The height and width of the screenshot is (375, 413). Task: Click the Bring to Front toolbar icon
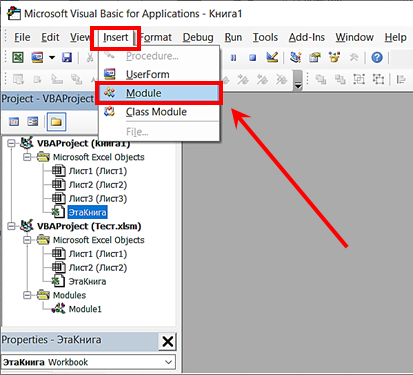click(321, 79)
